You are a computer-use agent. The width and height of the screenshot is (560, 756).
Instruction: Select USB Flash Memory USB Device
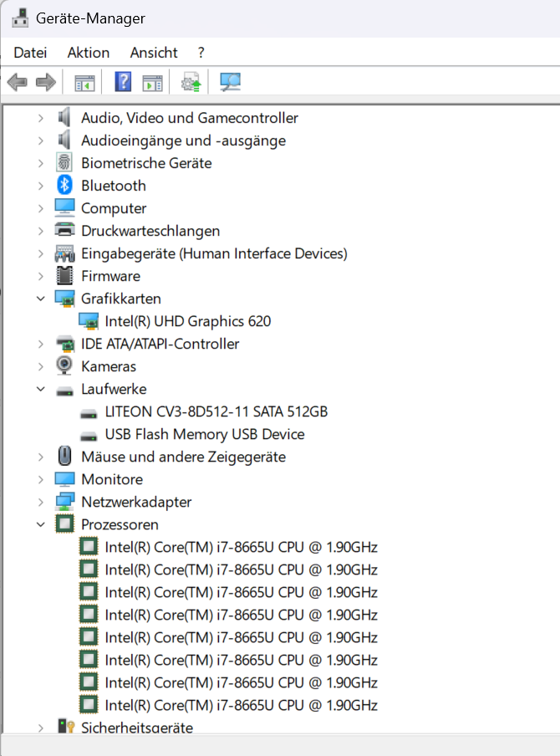(205, 434)
